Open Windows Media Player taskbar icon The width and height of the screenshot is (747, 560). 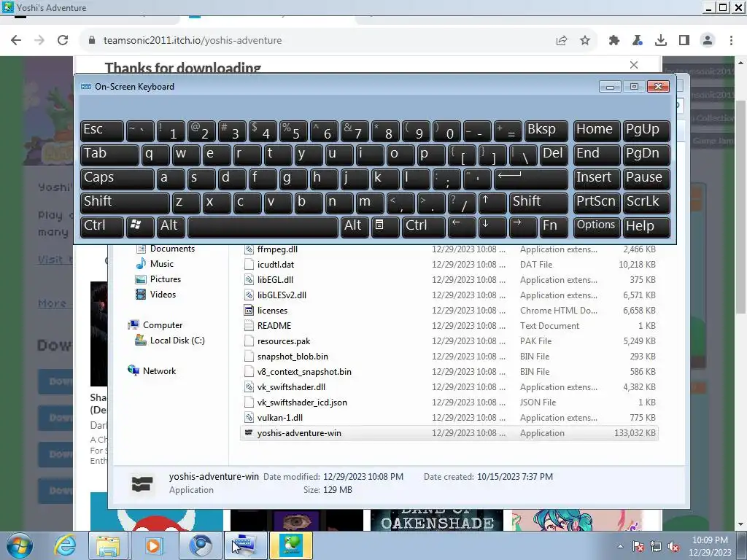153,545
